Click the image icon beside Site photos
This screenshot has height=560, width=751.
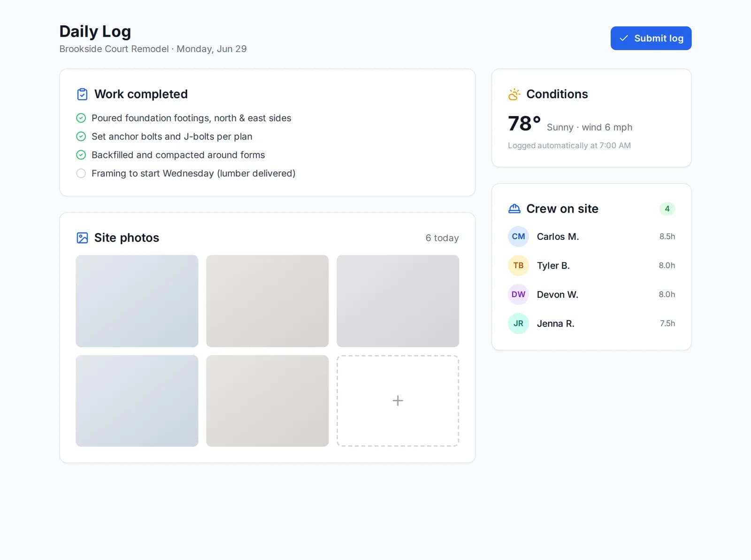82,238
